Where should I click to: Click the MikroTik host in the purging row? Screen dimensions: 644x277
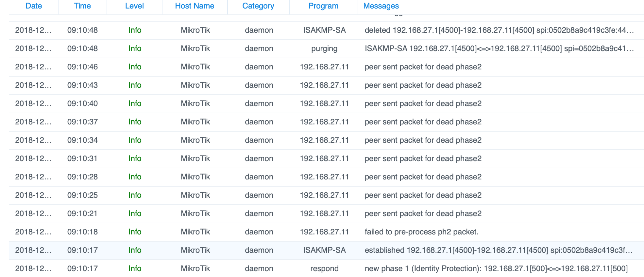(x=195, y=48)
